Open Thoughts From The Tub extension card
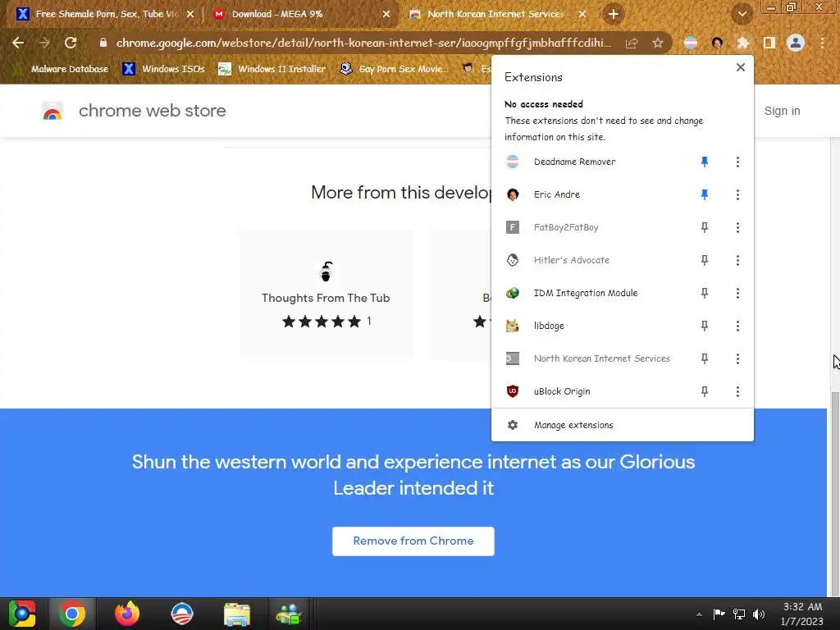 click(x=326, y=294)
